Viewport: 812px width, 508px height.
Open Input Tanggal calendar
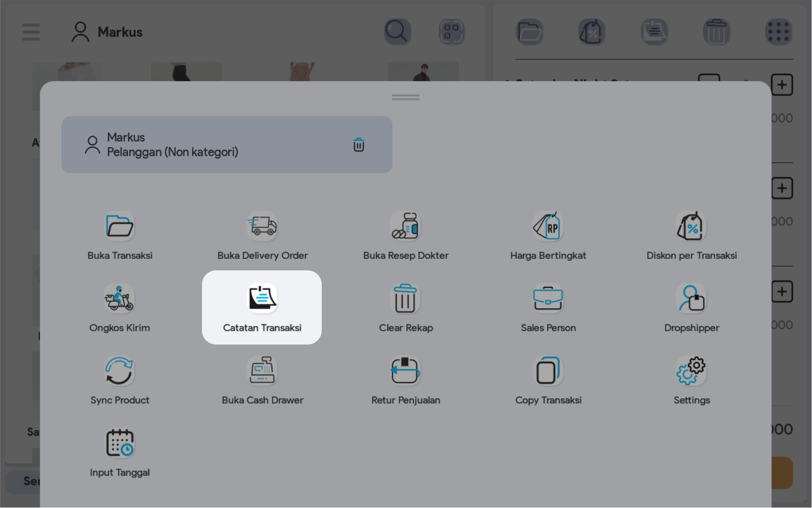(x=120, y=444)
